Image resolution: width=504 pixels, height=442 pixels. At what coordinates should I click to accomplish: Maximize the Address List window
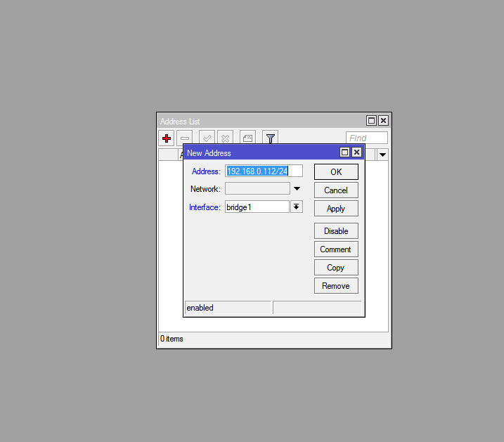tap(372, 121)
